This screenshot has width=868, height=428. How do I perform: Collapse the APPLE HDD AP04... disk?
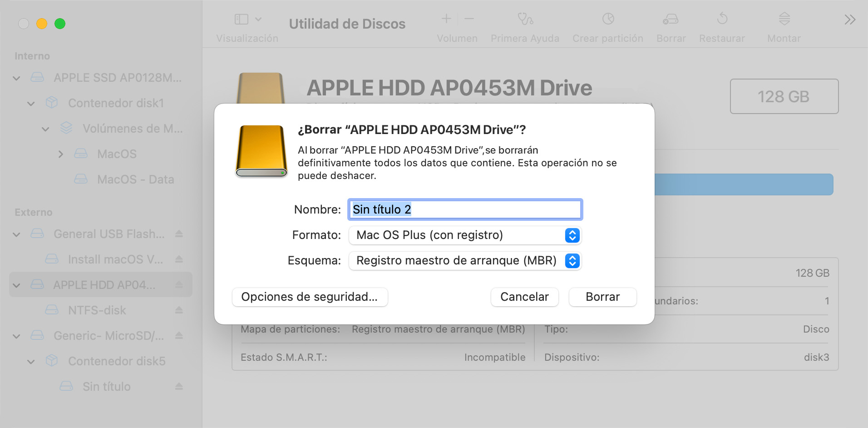(x=16, y=285)
